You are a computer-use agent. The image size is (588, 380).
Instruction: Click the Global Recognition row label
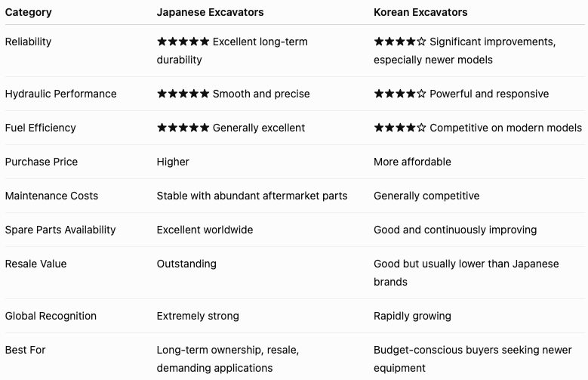[51, 317]
